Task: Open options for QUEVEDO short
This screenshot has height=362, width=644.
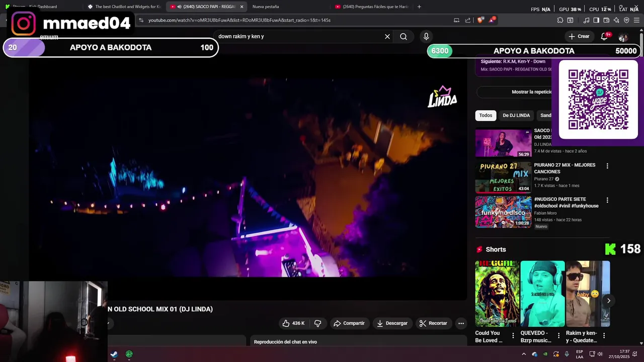Action: coord(558,335)
